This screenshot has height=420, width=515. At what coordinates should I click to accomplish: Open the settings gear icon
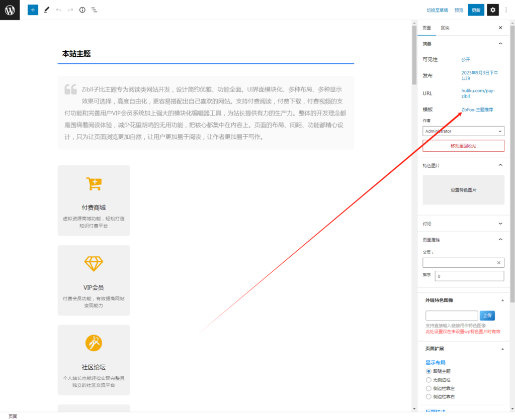(x=493, y=10)
